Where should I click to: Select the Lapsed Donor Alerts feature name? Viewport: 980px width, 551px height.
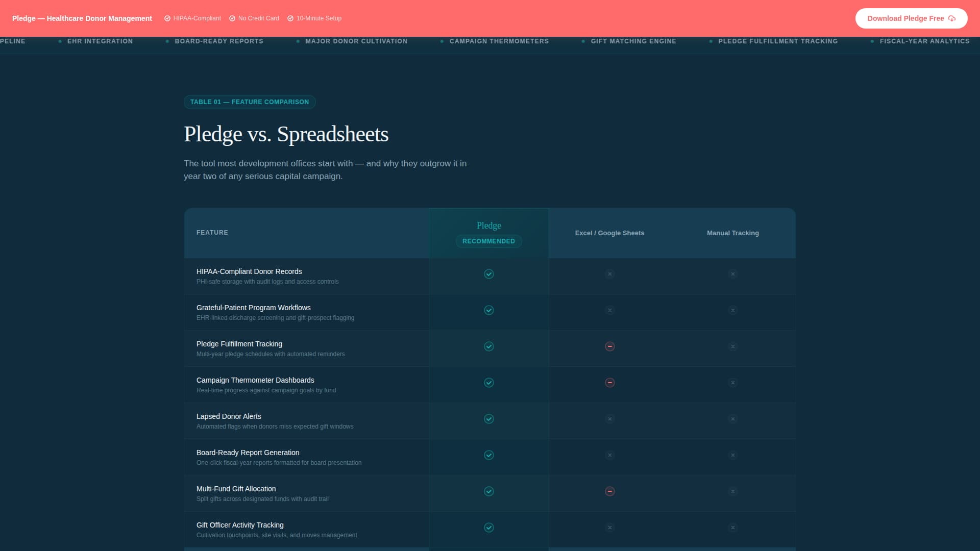(229, 416)
